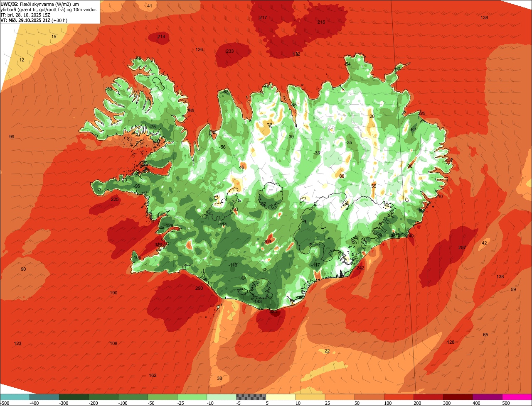
Task: Click the map value 86 in the highlands
Action: [342, 176]
